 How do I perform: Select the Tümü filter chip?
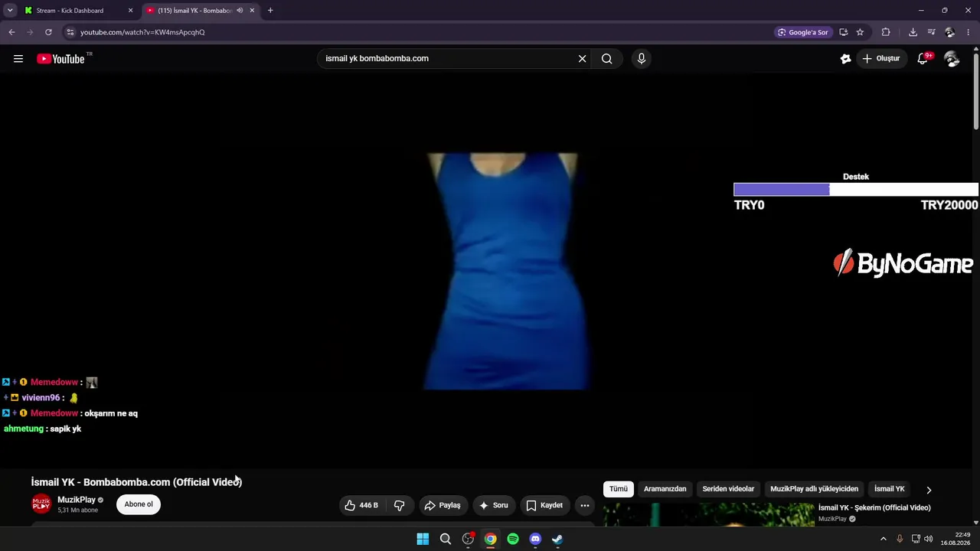tap(619, 489)
